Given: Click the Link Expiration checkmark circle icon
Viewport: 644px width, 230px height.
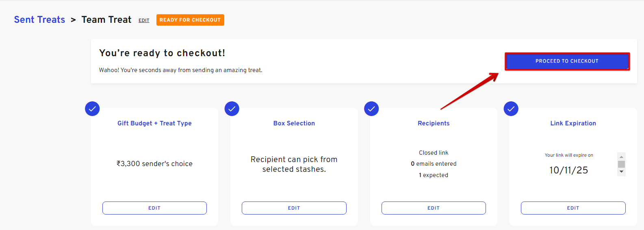Looking at the screenshot, I should [511, 109].
